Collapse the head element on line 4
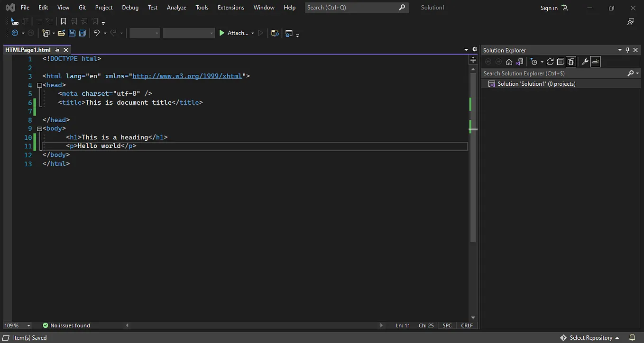The image size is (644, 343). (39, 85)
